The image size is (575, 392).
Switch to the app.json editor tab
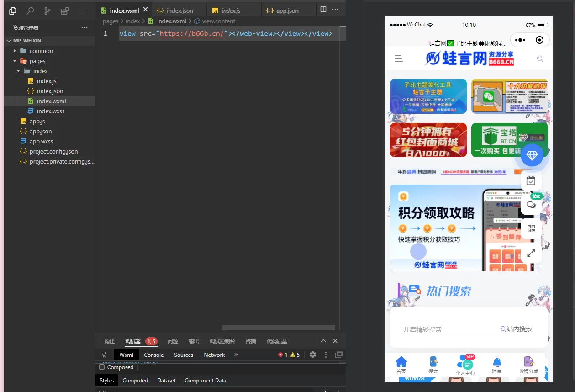[287, 10]
